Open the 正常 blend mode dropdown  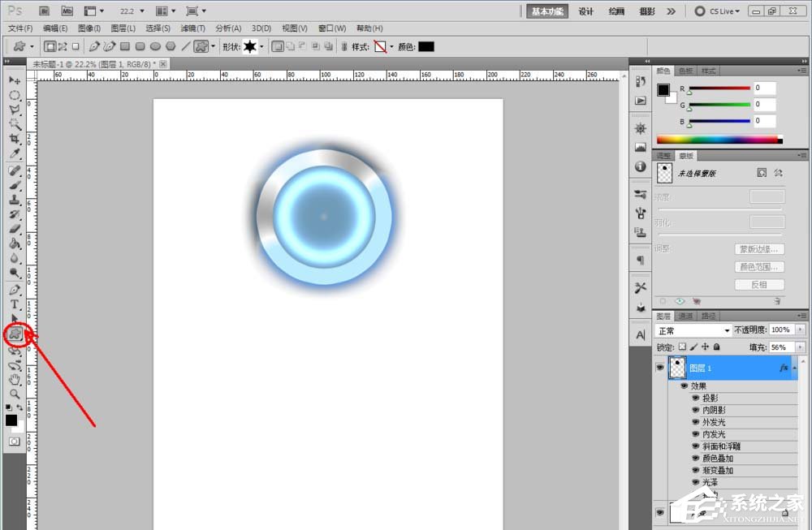[693, 330]
